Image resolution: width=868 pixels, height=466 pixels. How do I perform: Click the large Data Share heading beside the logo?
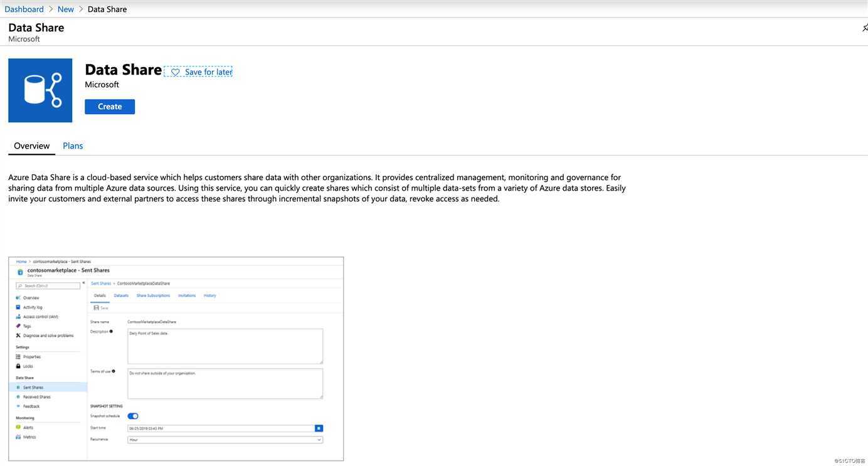click(x=123, y=70)
